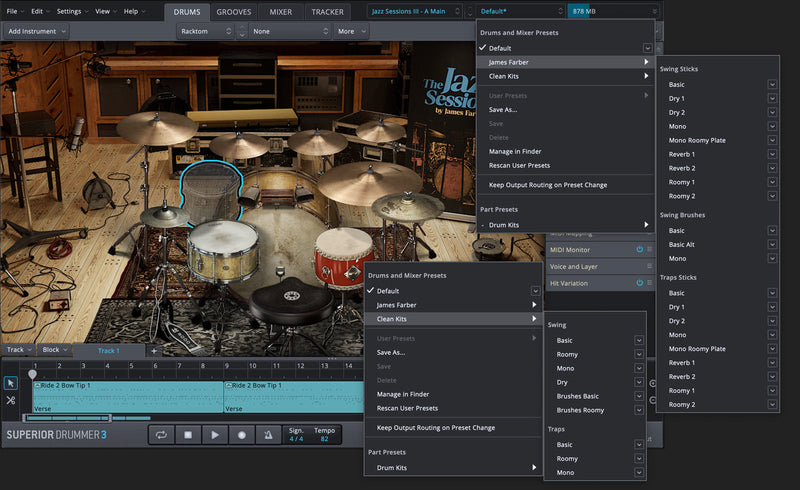The image size is (800, 490).
Task: Click the red floor tom drum
Action: coord(344,258)
